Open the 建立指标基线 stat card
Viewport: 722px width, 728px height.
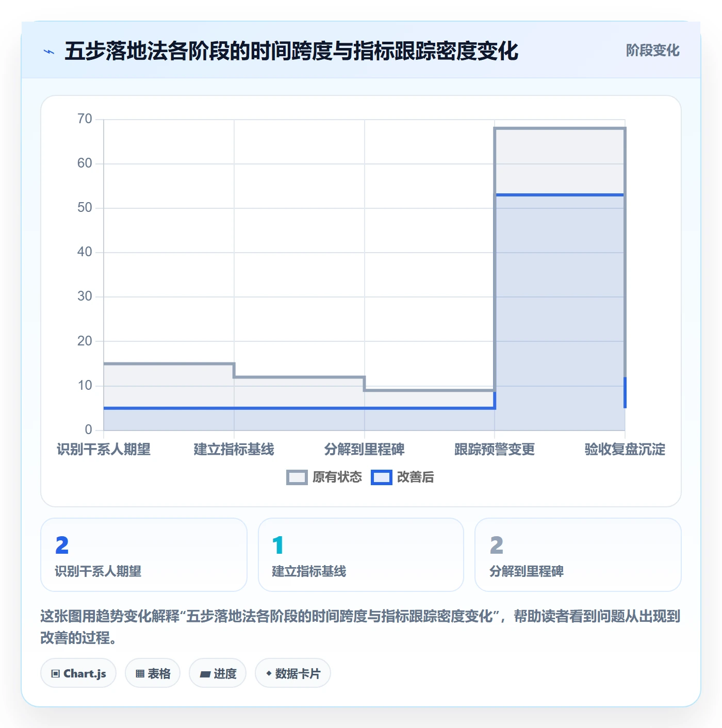tap(361, 555)
